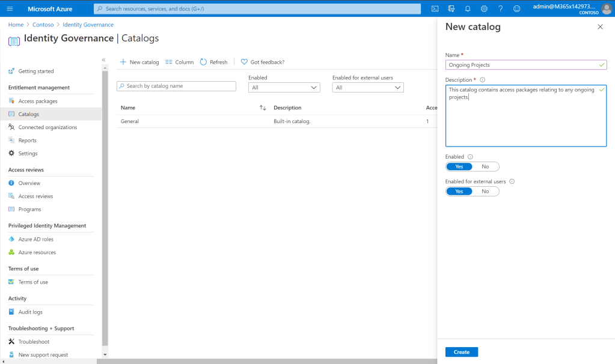This screenshot has height=364, width=615.
Task: Click the help question mark icon
Action: click(x=500, y=8)
